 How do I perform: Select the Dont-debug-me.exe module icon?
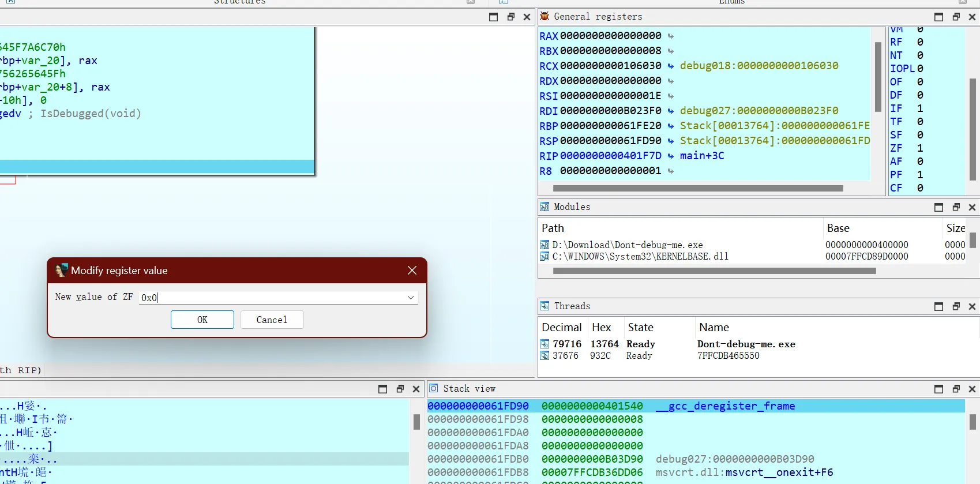(x=545, y=245)
